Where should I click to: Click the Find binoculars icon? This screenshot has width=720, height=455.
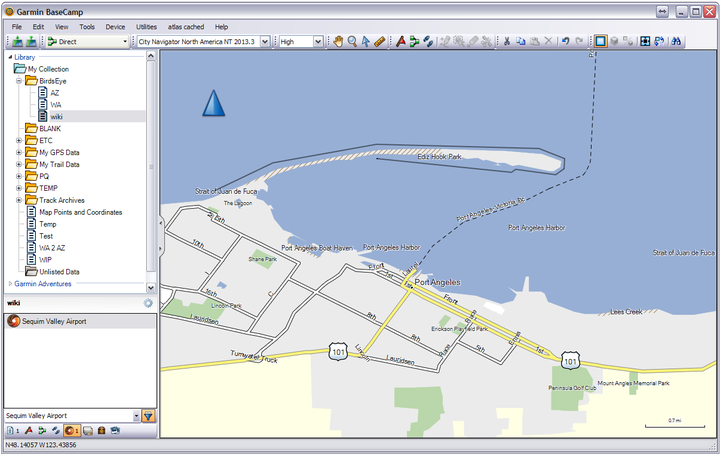pos(676,41)
